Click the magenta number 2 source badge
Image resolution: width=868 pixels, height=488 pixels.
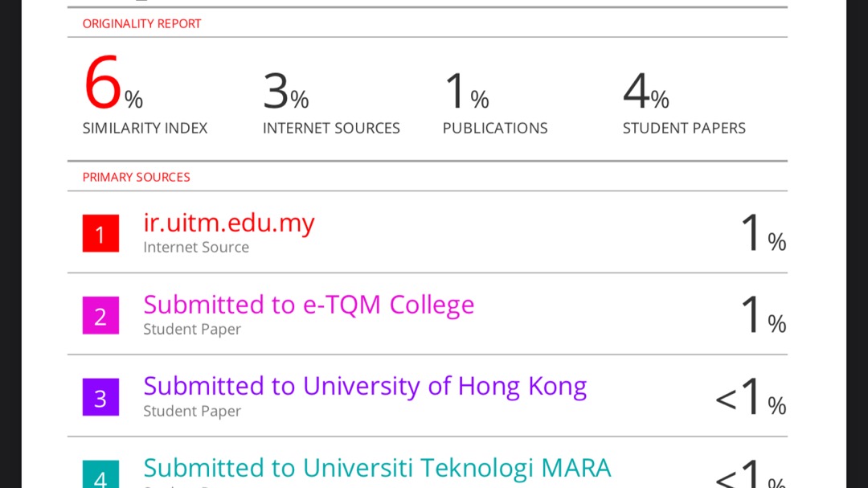point(100,316)
